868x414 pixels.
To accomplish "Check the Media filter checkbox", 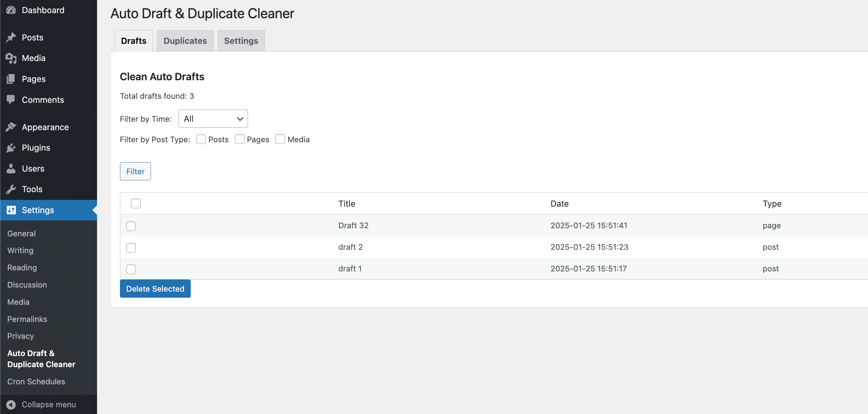I will pos(280,139).
